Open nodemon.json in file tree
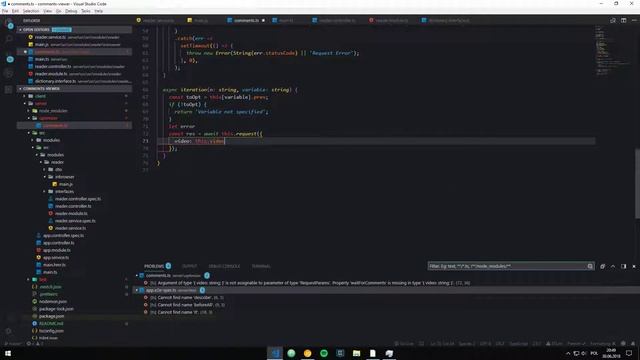This screenshot has height=360, width=640. 53,302
